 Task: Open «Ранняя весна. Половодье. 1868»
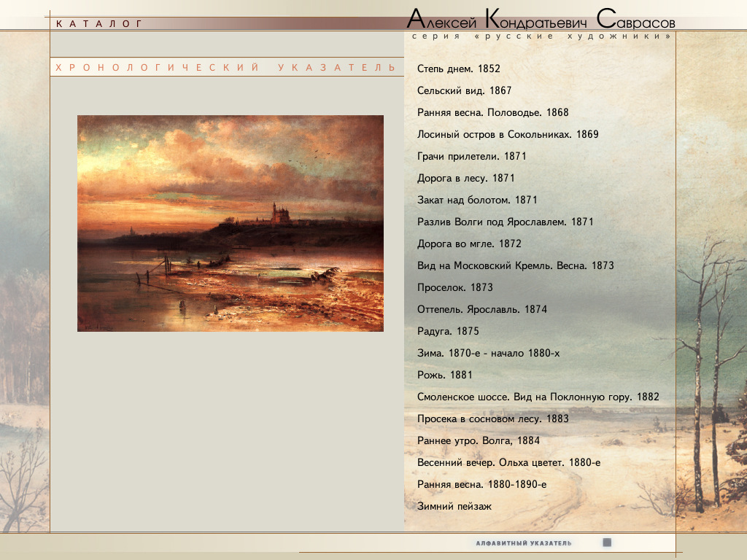(492, 113)
